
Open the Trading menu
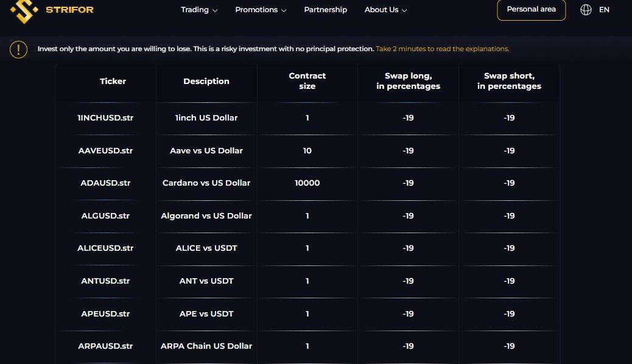195,10
